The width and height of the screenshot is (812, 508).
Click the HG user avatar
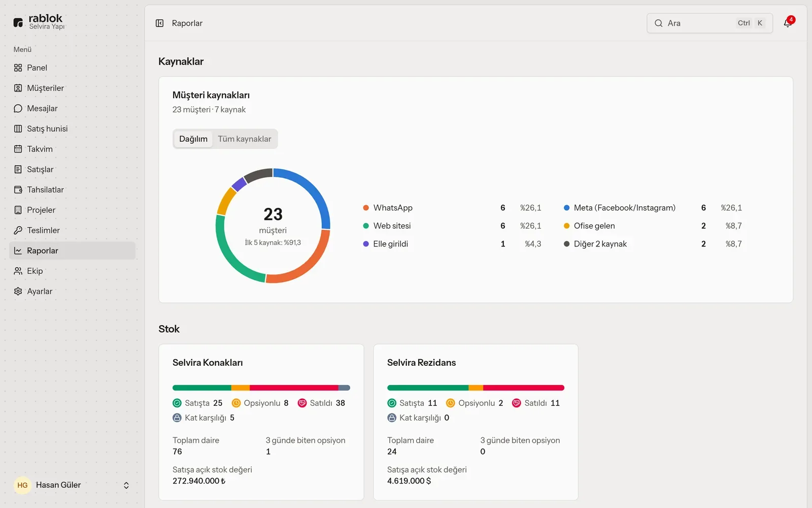coord(22,485)
